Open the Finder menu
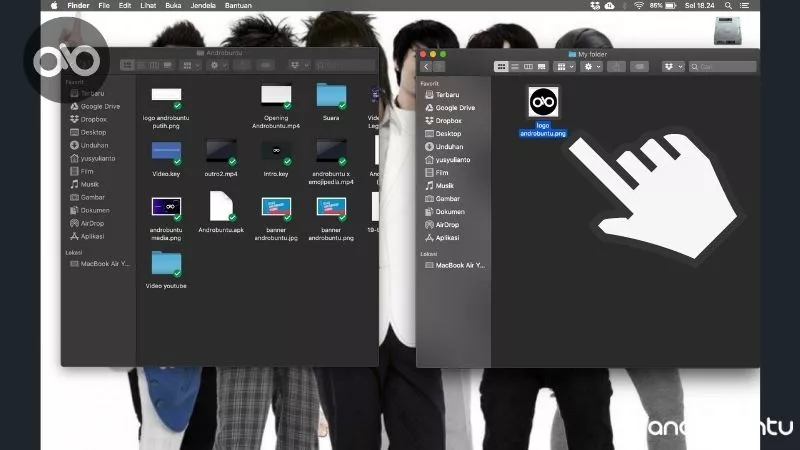This screenshot has width=800, height=450. 78,6
